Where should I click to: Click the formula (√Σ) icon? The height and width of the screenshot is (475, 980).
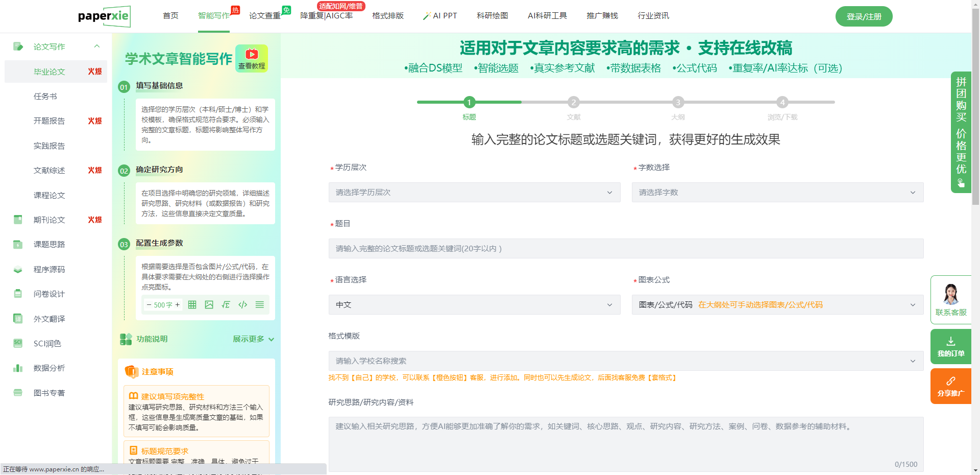226,305
